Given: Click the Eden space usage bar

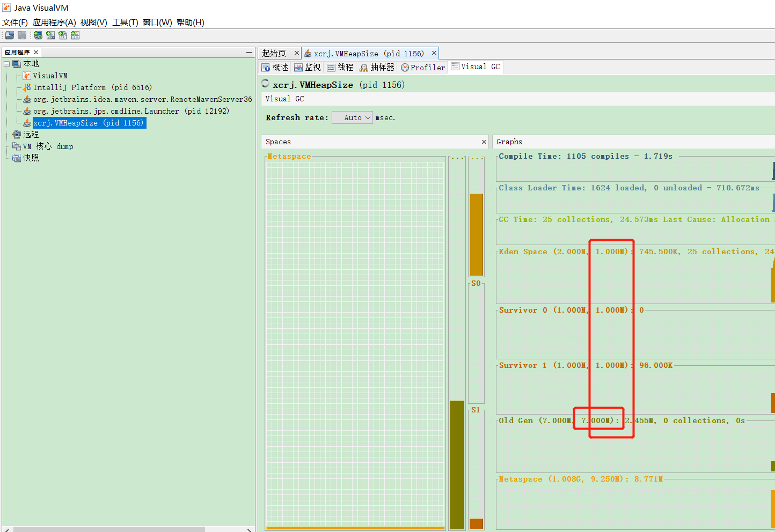Looking at the screenshot, I should pos(477,234).
